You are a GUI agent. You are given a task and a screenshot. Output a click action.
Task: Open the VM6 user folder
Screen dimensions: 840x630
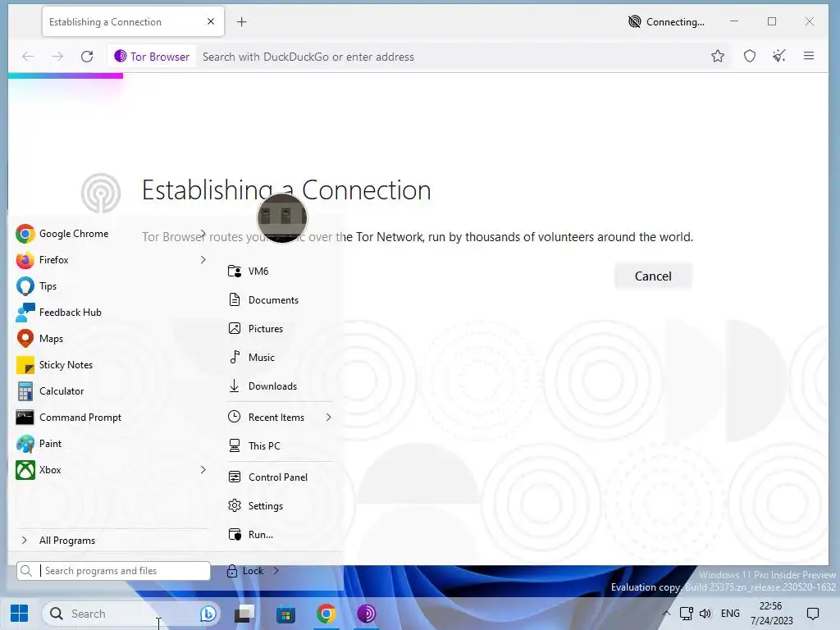258,271
